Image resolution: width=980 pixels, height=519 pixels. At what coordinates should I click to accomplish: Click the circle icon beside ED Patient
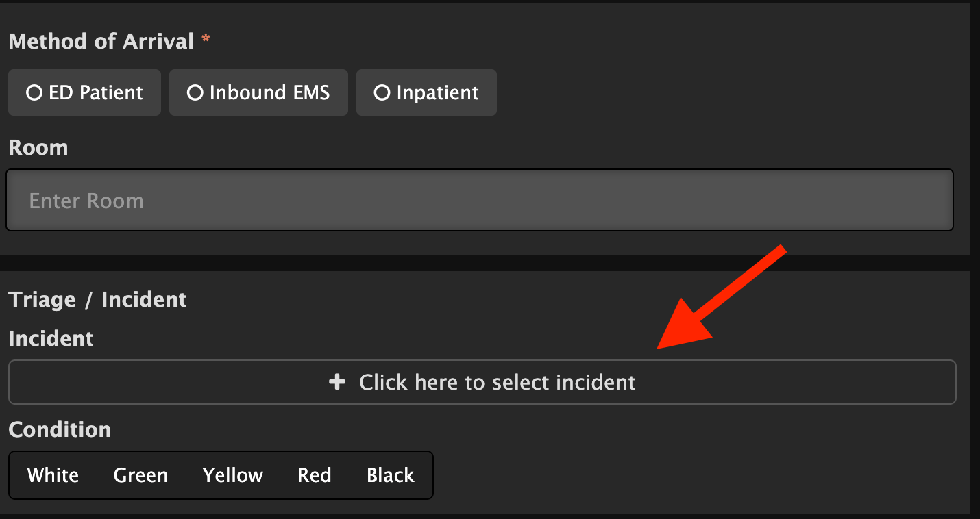click(34, 92)
